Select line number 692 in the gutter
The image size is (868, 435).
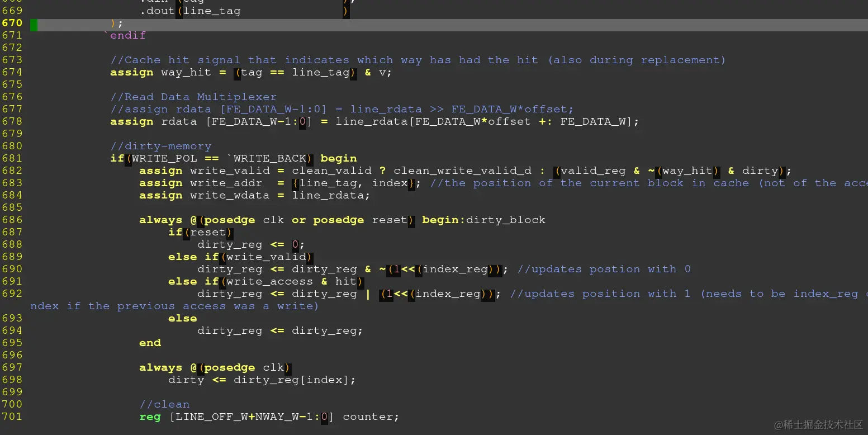(12, 294)
